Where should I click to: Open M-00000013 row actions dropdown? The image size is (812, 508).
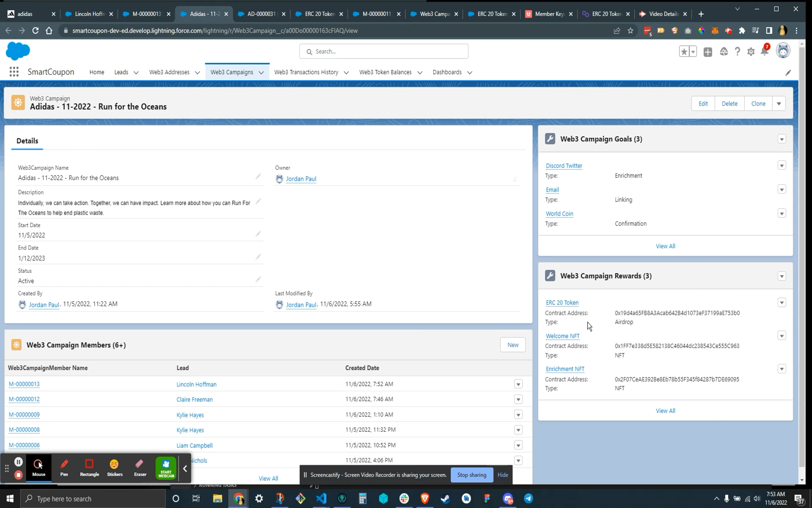pyautogui.click(x=518, y=384)
